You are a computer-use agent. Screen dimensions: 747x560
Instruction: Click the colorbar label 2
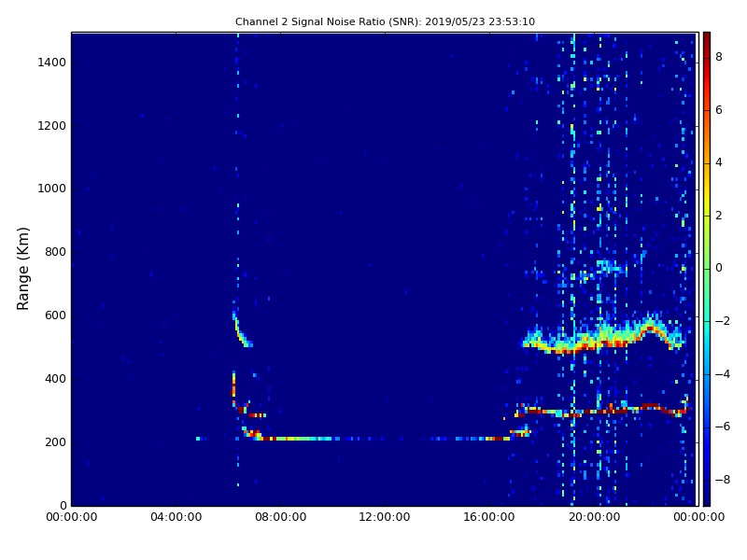tap(719, 216)
